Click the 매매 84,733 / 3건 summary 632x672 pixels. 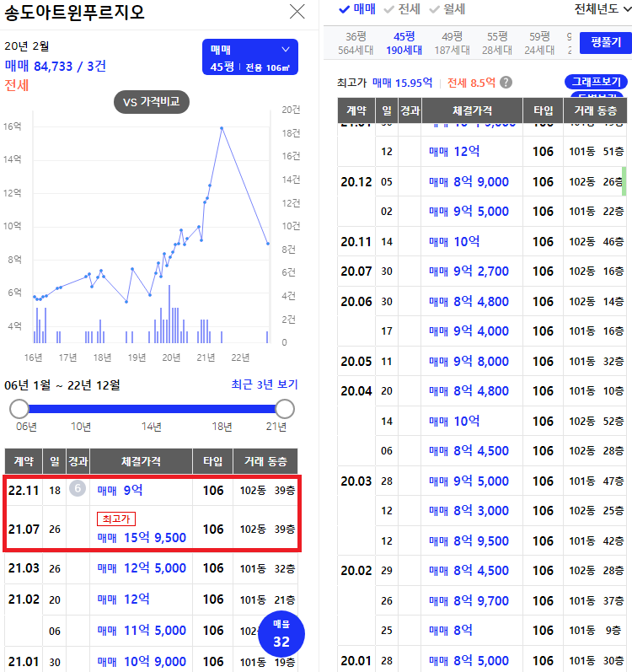56,66
